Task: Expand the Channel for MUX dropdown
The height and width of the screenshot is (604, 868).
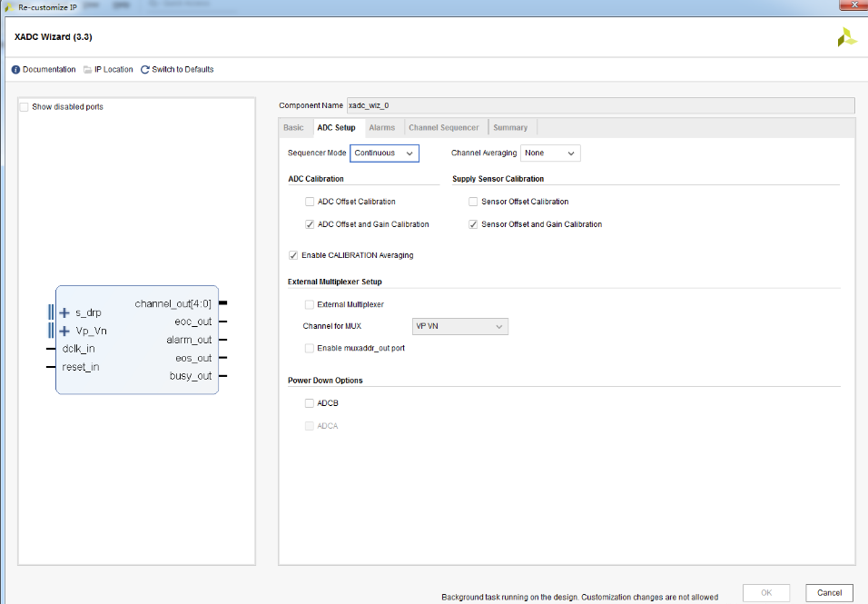Action: click(460, 327)
